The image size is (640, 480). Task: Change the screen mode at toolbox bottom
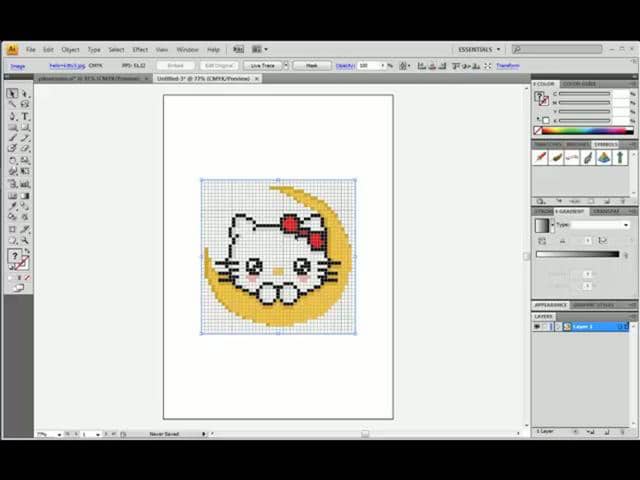pos(18,288)
